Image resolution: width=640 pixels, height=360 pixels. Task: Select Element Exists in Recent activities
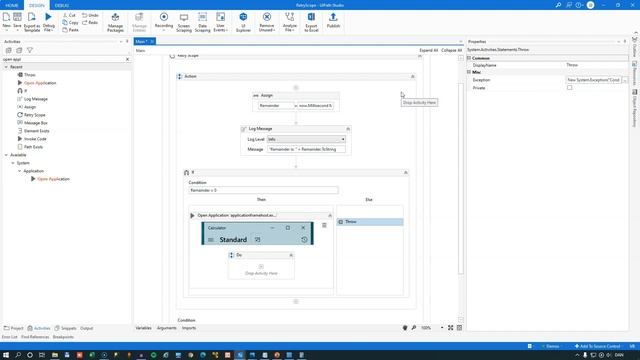point(36,131)
